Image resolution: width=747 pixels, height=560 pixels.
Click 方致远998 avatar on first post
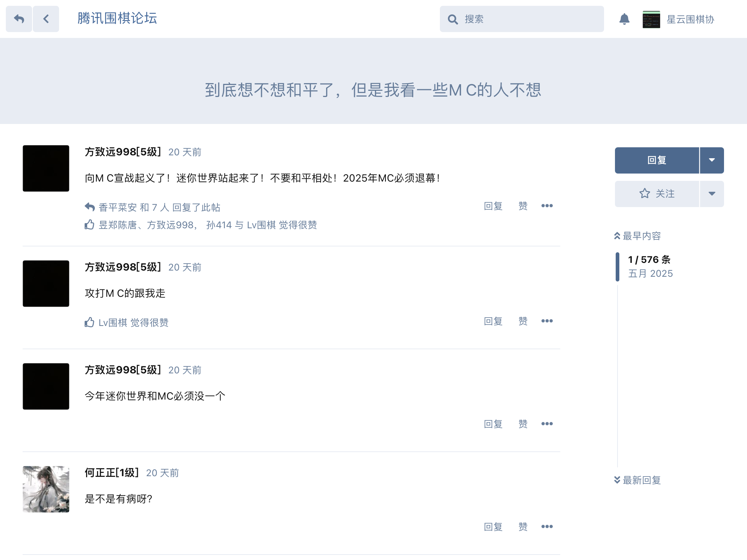coord(46,168)
